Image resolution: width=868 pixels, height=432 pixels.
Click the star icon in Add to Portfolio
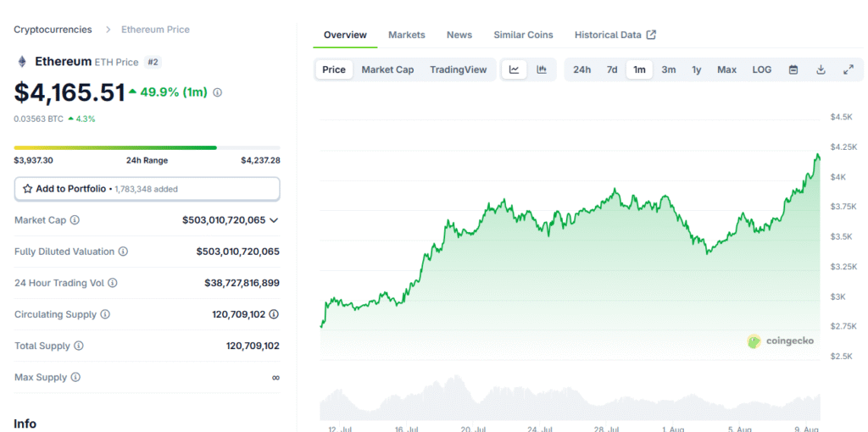click(28, 189)
